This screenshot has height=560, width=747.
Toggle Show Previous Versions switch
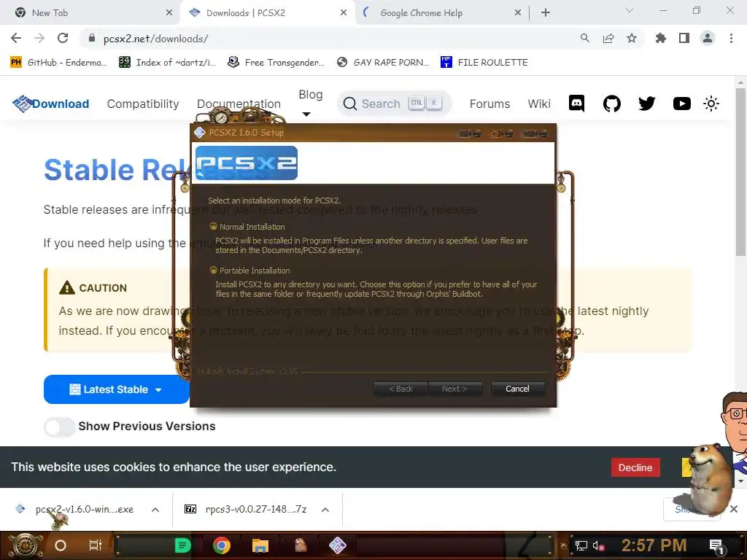(x=60, y=426)
